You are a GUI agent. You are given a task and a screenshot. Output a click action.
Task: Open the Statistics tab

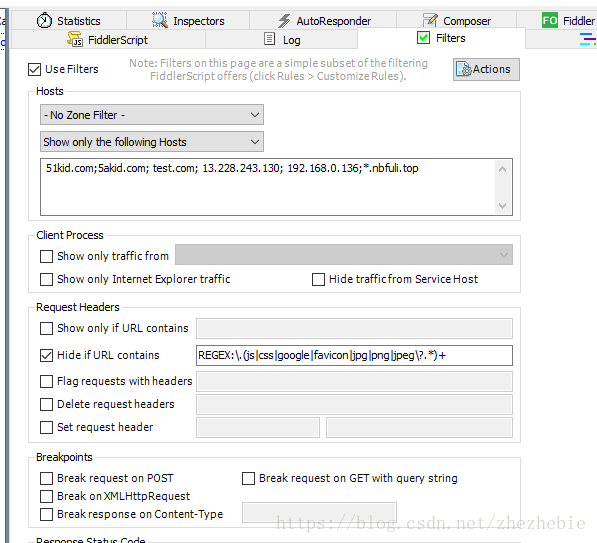coord(69,21)
